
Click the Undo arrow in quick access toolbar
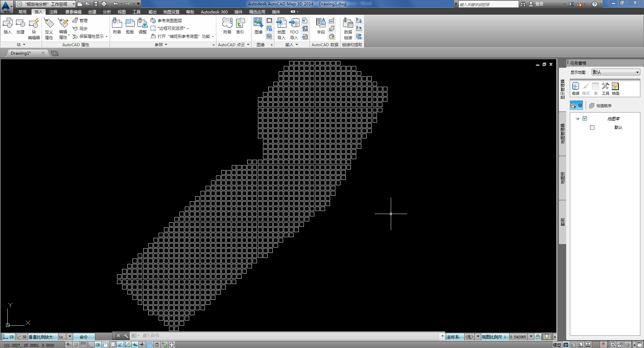[x=115, y=4]
